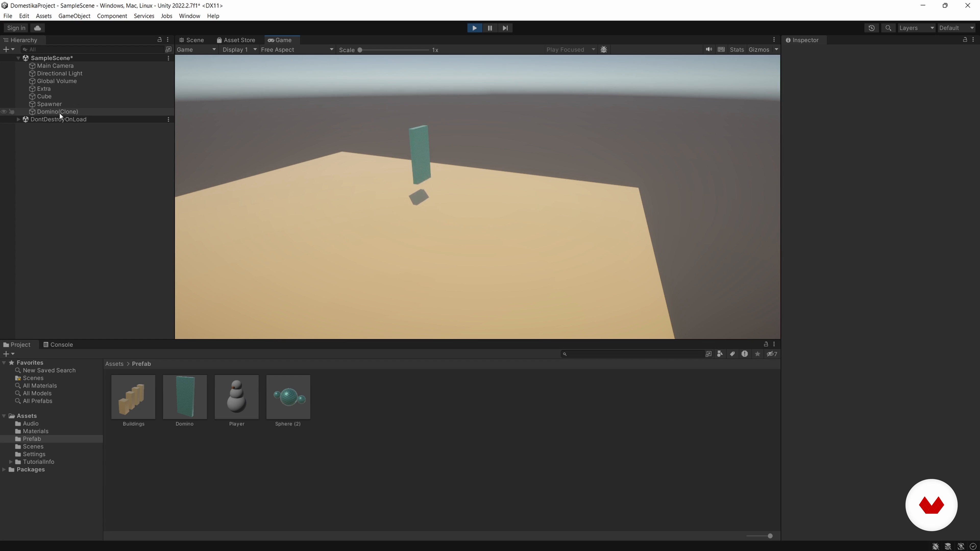The image size is (980, 551).
Task: Toggle hidden packages visibility count icon
Action: click(x=772, y=354)
